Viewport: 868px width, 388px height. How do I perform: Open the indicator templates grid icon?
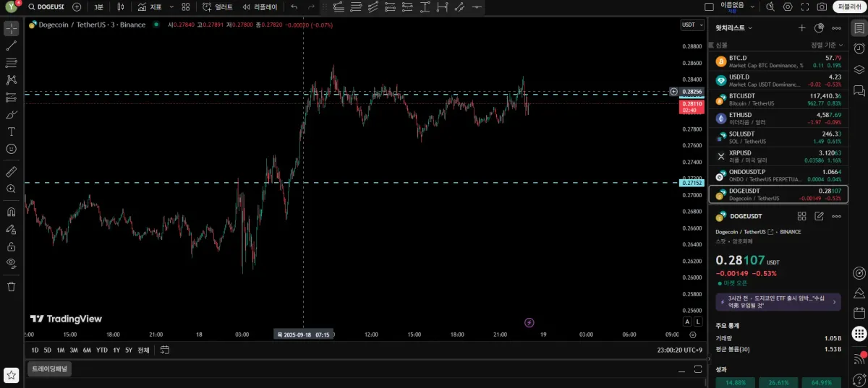coord(186,7)
